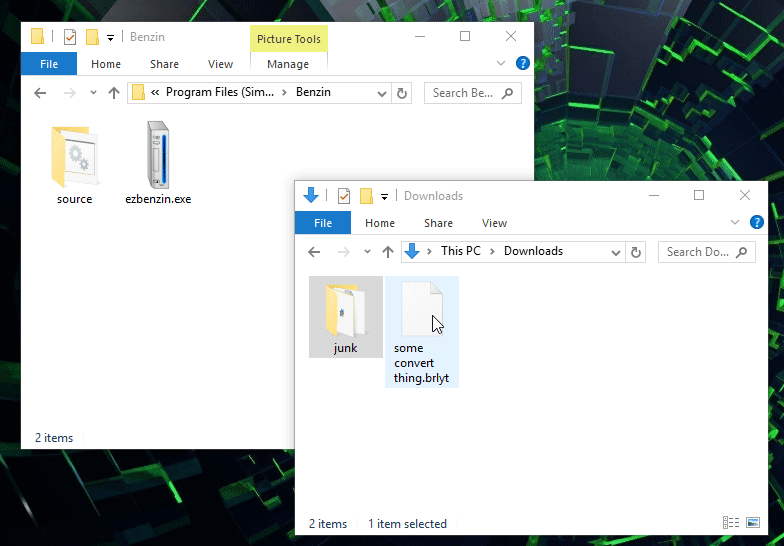This screenshot has height=546, width=784.
Task: Switch Downloads to large icons view
Action: coord(753,523)
